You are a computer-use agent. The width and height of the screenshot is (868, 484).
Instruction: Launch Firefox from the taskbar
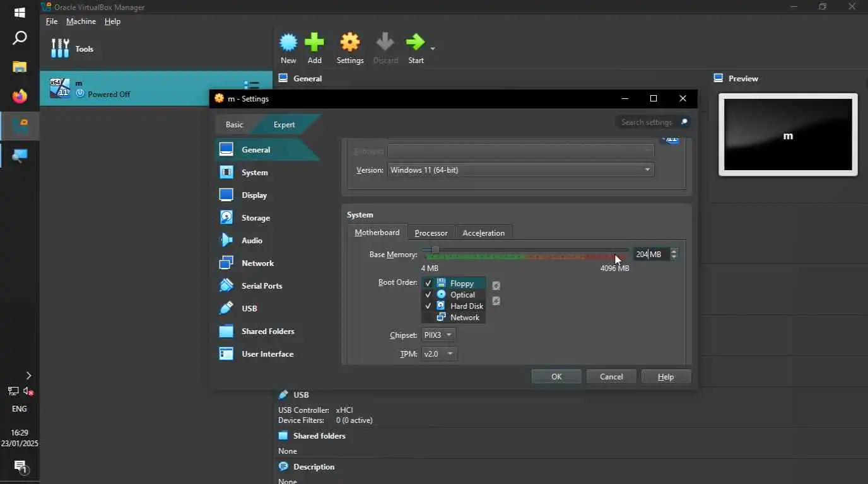pos(20,96)
